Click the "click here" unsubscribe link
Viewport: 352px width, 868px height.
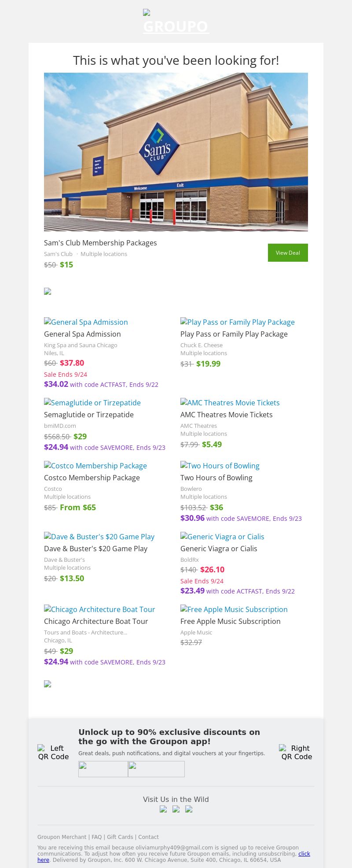(304, 854)
